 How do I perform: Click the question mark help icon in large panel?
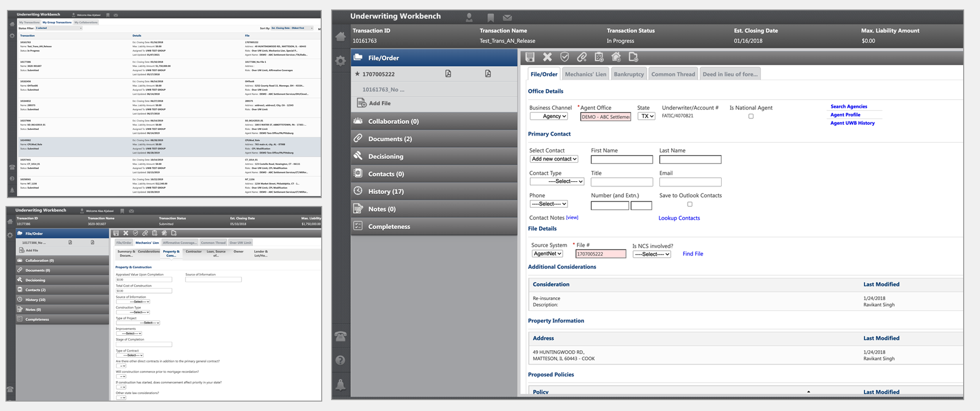tap(341, 360)
